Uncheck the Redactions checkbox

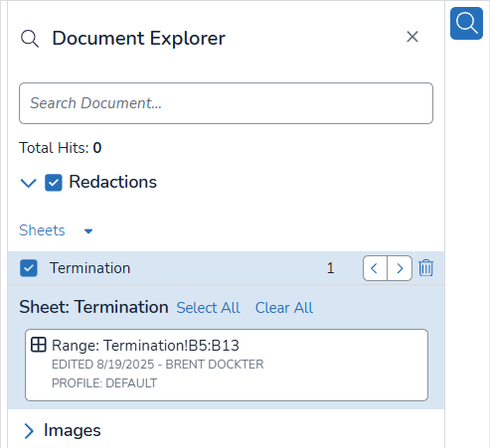click(x=54, y=183)
